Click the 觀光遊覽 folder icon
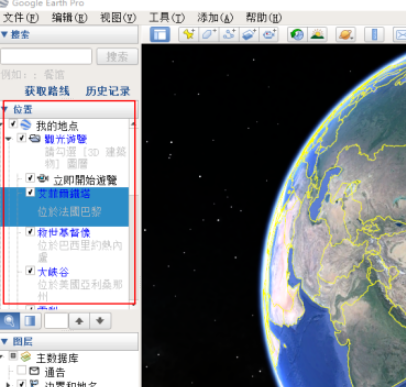 35,138
